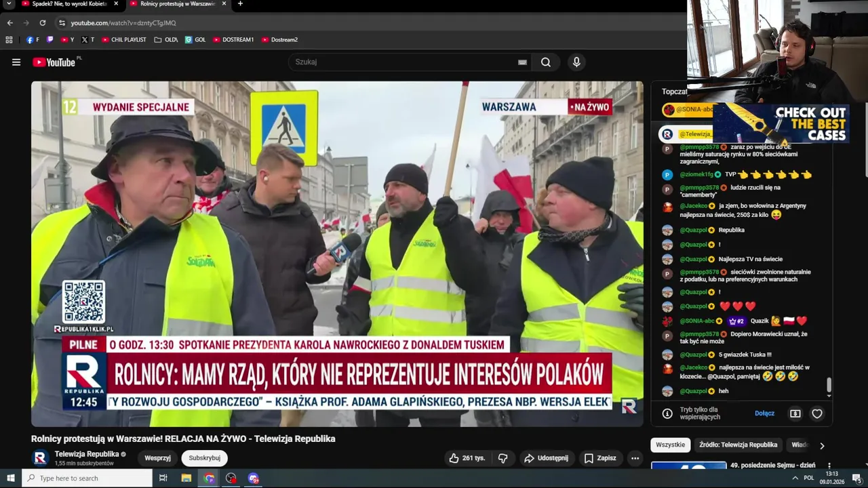The image size is (868, 488).
Task: Click inside the live video player
Action: click(x=337, y=254)
